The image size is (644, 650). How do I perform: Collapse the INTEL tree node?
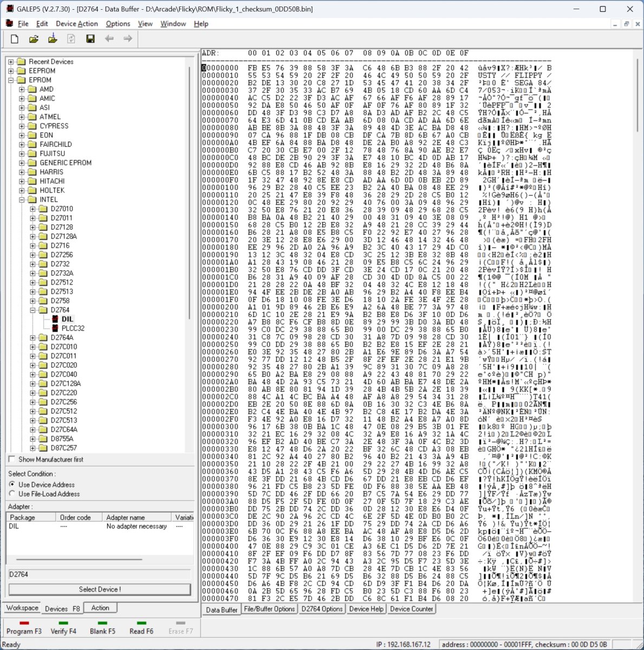point(22,199)
